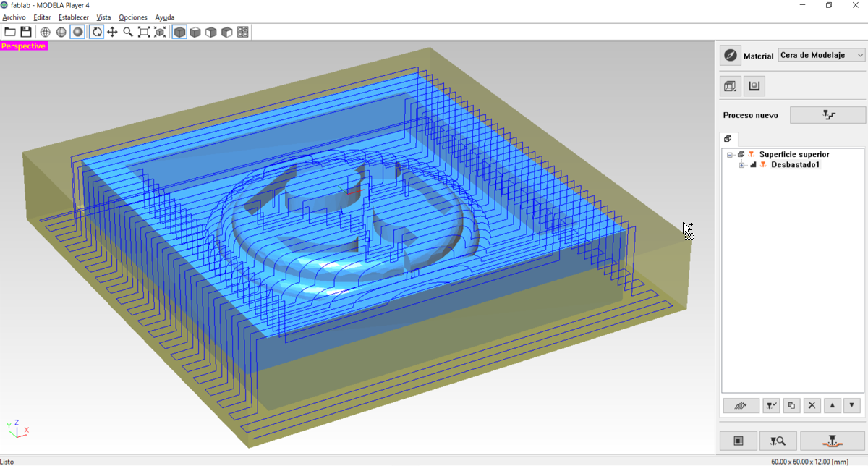Select the magnifier zoom tool
Viewport: 868px width, 466px height.
tap(128, 32)
